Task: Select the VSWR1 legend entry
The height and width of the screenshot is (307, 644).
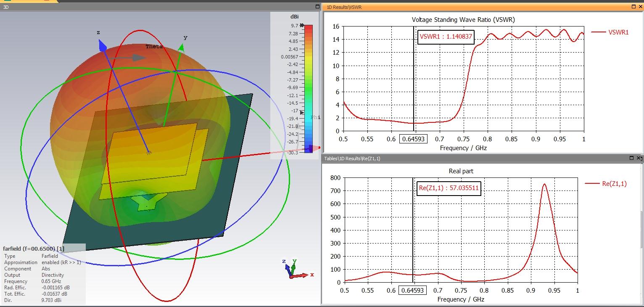Action: pyautogui.click(x=610, y=32)
